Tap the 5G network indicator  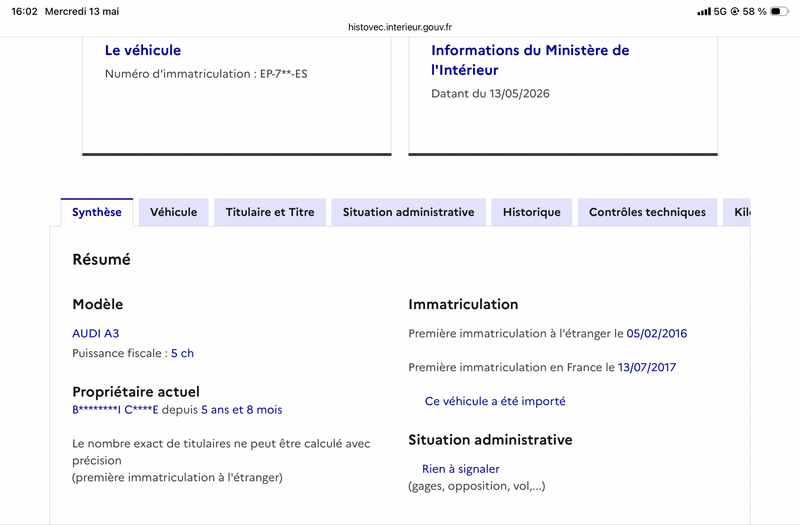(x=720, y=11)
